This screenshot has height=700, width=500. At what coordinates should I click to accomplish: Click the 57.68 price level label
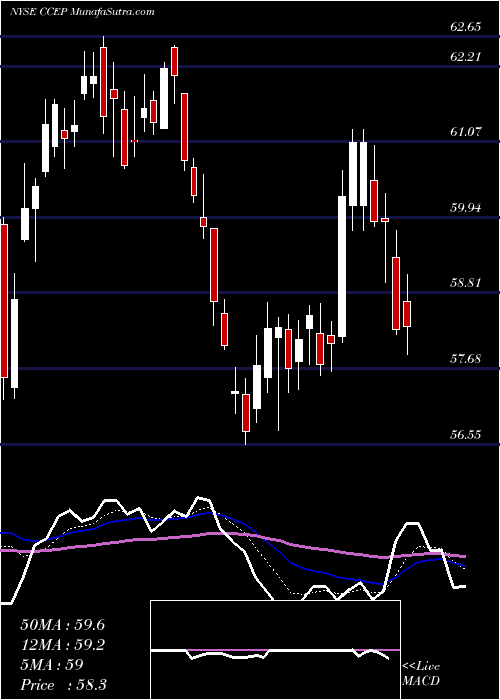click(466, 358)
